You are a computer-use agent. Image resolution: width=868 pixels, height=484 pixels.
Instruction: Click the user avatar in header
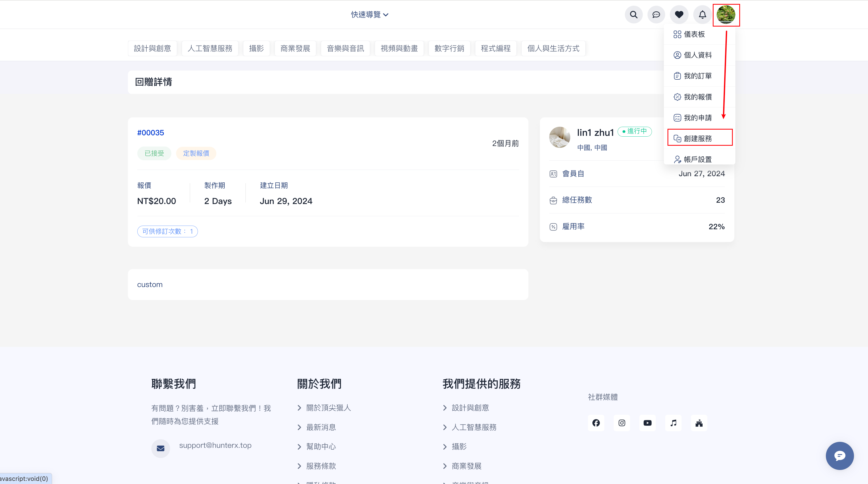[x=726, y=15]
